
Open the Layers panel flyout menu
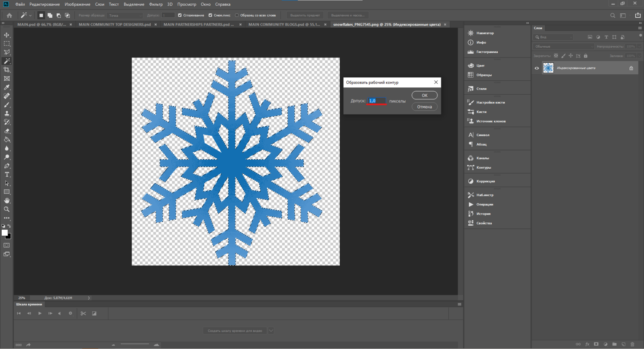(x=640, y=28)
